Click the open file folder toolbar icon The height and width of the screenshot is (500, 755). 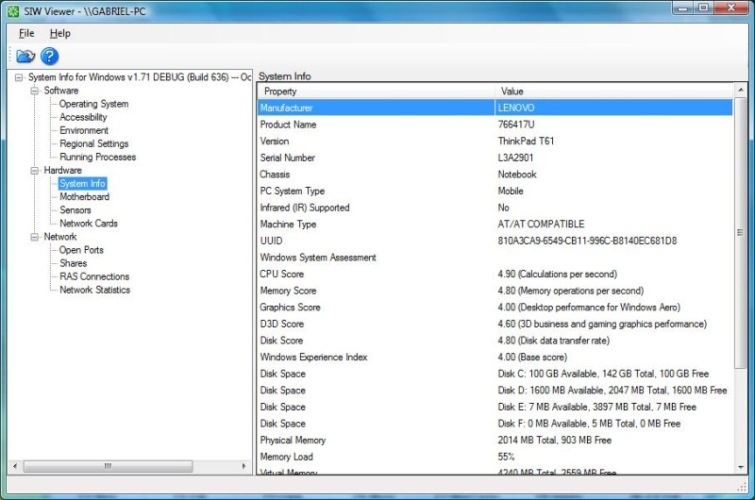coord(25,56)
